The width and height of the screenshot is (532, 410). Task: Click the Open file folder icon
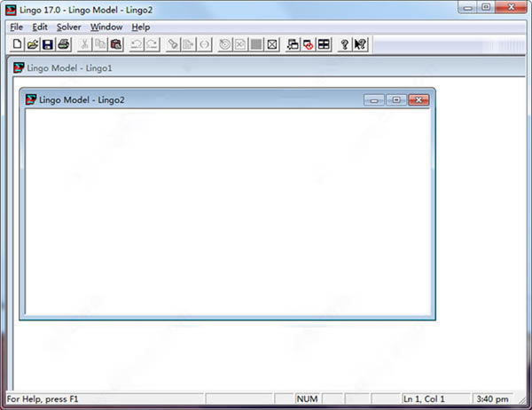[33, 43]
